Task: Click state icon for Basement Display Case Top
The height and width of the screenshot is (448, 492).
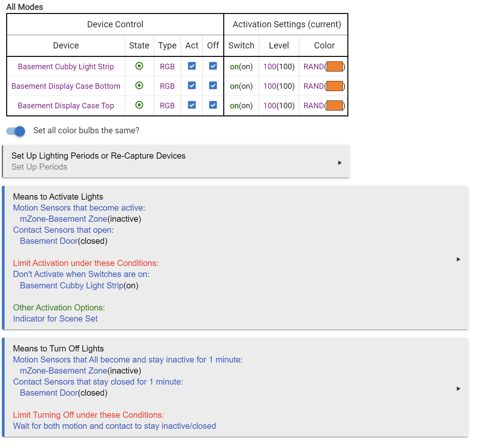Action: 139,105
